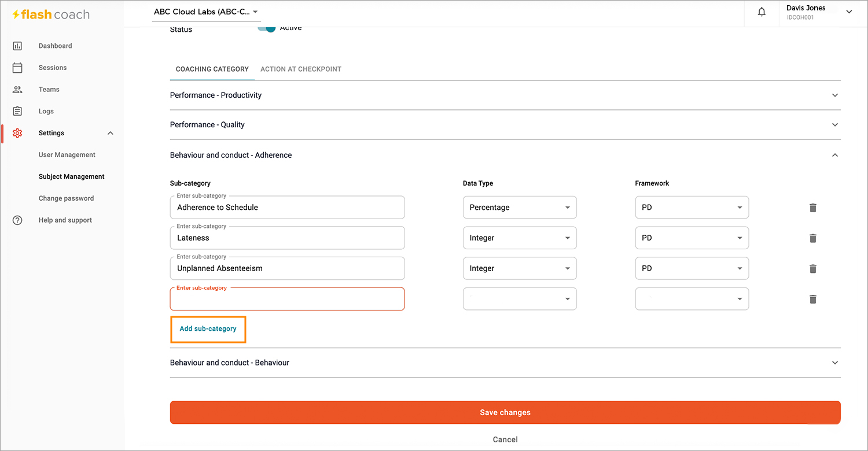Open User Management settings page
This screenshot has width=868, height=451.
point(67,155)
